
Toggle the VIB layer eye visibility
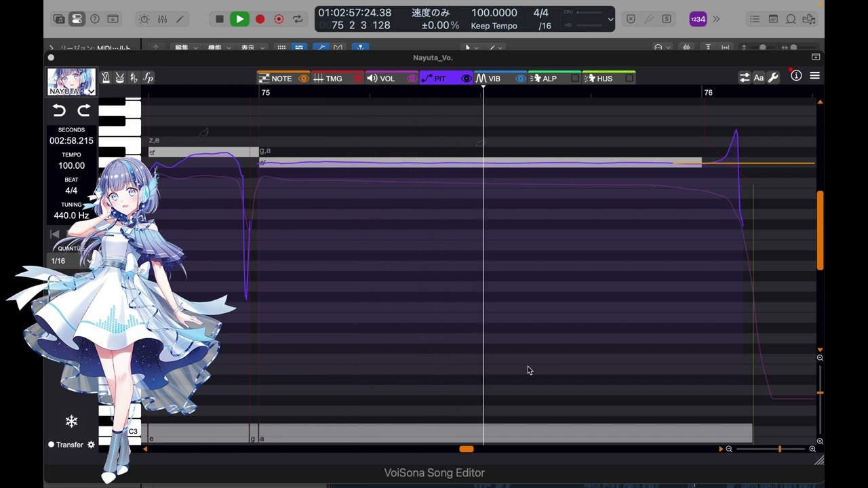tap(520, 79)
